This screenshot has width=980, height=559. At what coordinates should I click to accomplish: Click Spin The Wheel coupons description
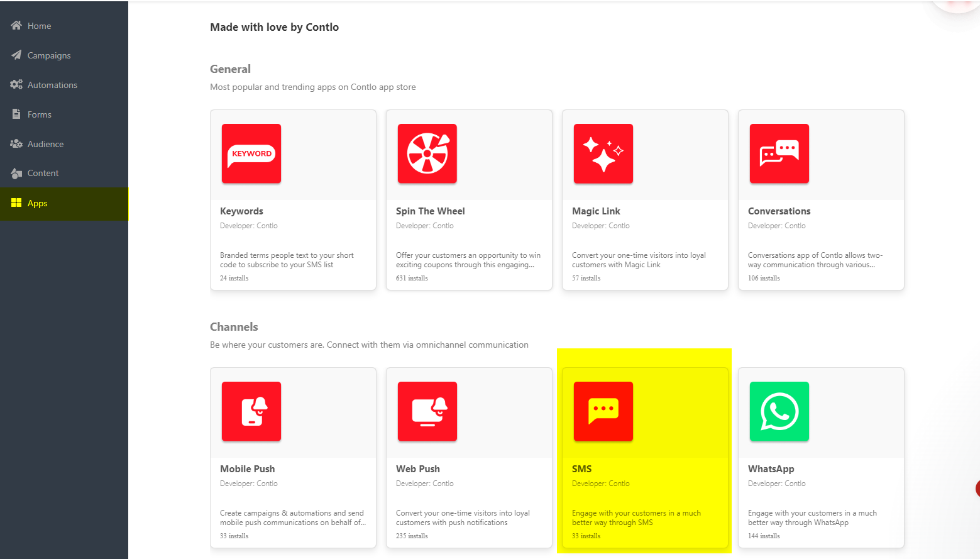click(x=468, y=260)
